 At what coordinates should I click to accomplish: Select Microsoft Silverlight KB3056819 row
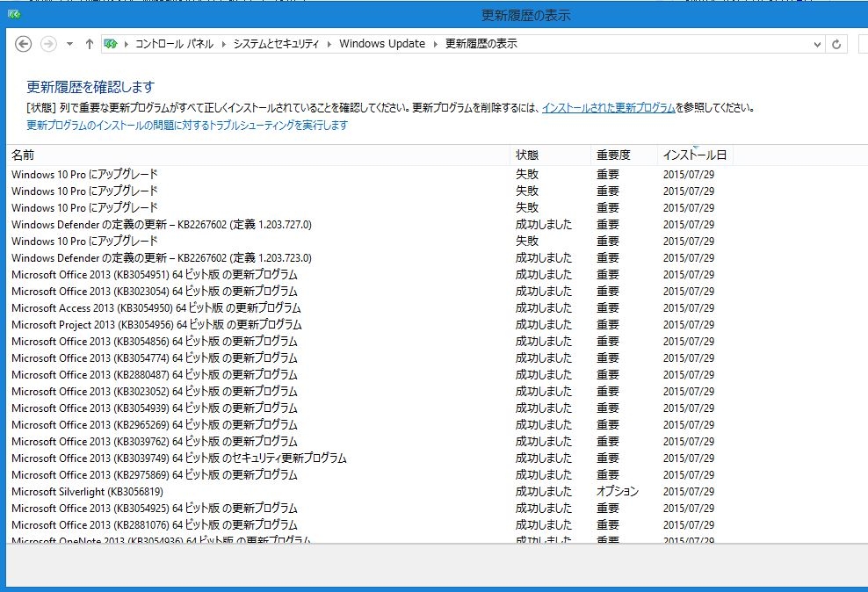[x=370, y=491]
